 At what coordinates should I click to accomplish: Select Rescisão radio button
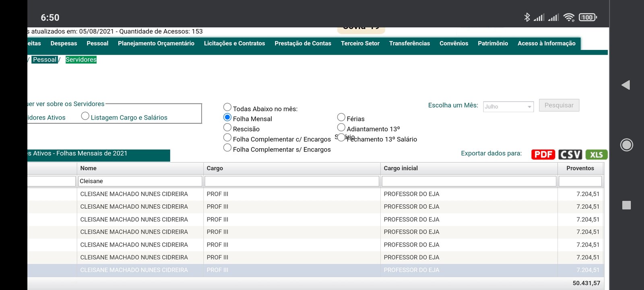coord(227,128)
